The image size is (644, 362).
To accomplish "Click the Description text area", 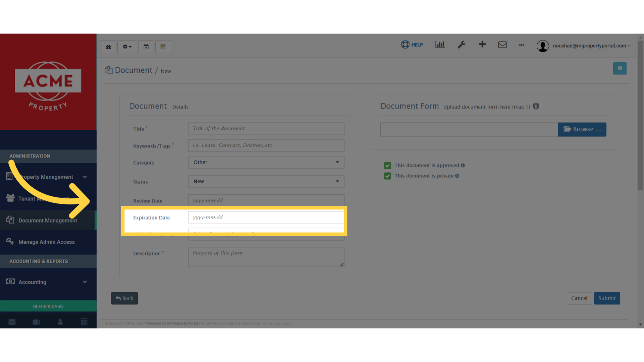I will click(x=266, y=257).
